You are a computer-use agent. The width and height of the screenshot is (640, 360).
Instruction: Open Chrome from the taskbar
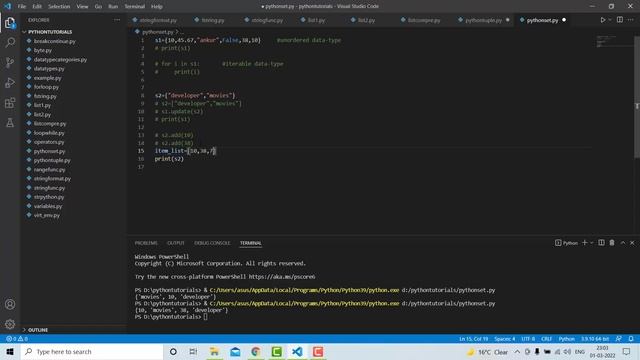[x=256, y=351]
